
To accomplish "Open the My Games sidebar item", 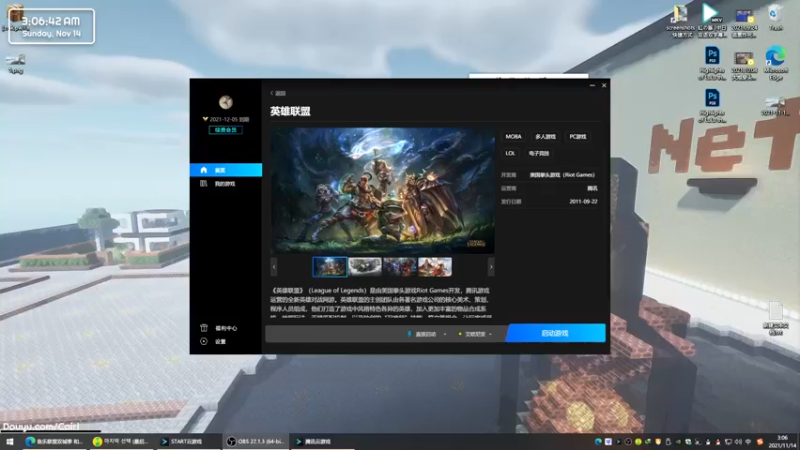I will click(x=226, y=184).
